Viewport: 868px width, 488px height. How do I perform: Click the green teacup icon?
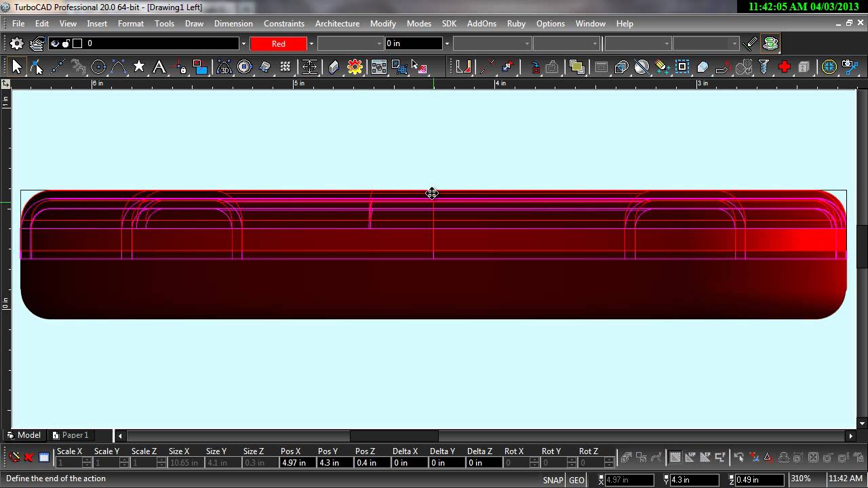coord(770,43)
